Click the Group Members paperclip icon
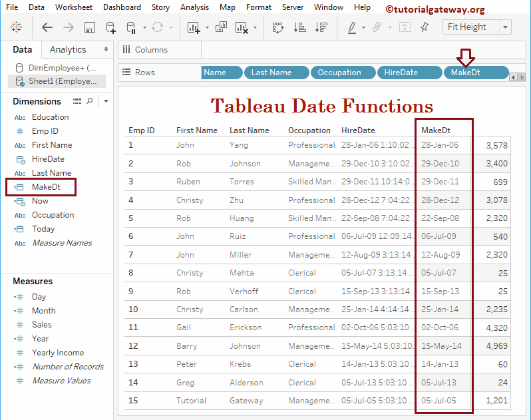Image resolution: width=531 pixels, height=420 pixels. click(x=377, y=27)
